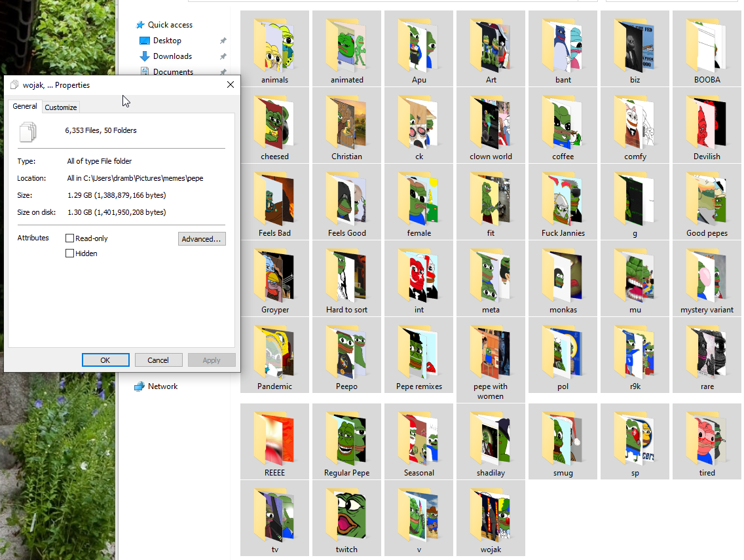Screen dimensions: 744x560
Task: Select the tv folder
Action: point(274,518)
